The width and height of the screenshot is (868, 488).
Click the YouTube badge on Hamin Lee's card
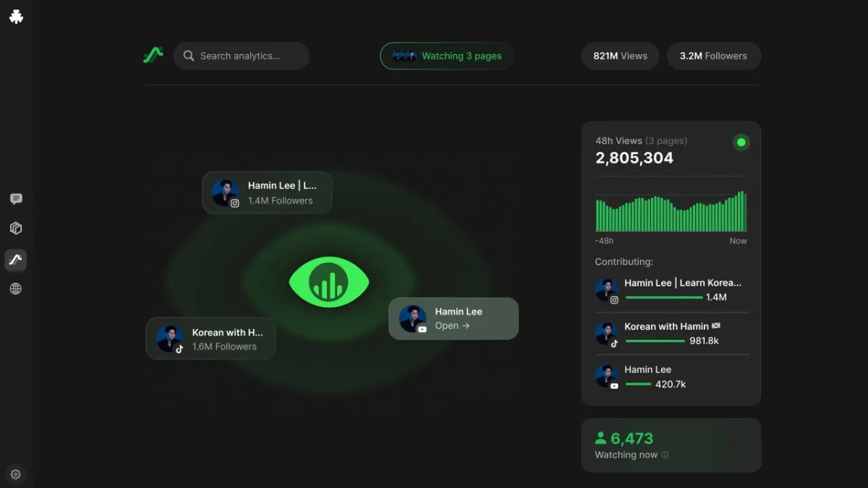coord(422,330)
